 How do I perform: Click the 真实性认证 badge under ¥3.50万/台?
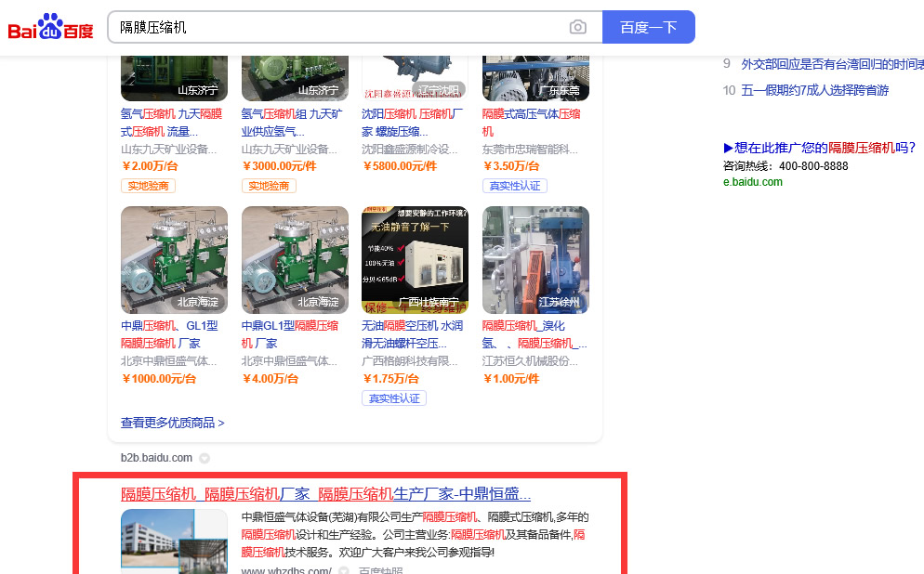point(514,186)
